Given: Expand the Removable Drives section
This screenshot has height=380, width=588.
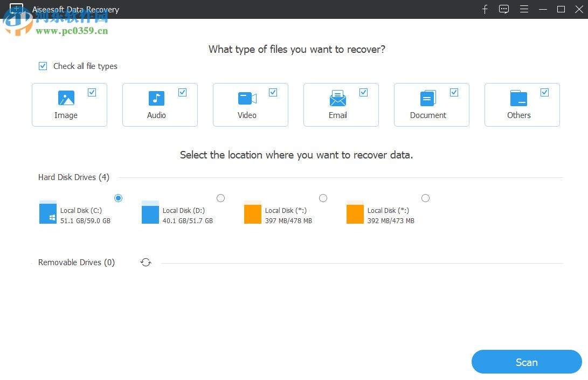Looking at the screenshot, I should tap(76, 262).
